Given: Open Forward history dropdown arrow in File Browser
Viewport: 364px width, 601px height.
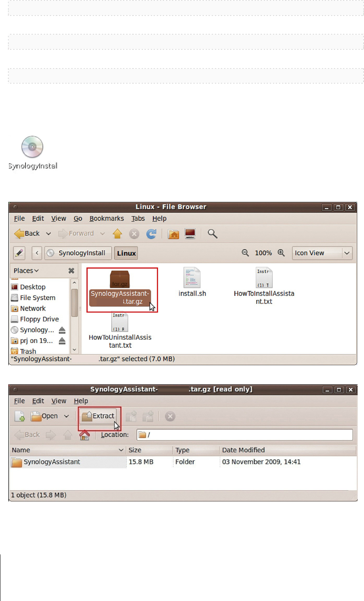Looking at the screenshot, I should [102, 234].
